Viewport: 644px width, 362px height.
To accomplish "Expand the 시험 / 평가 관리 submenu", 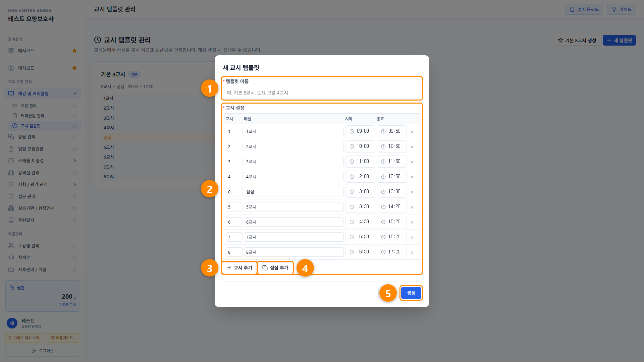I will tap(75, 184).
